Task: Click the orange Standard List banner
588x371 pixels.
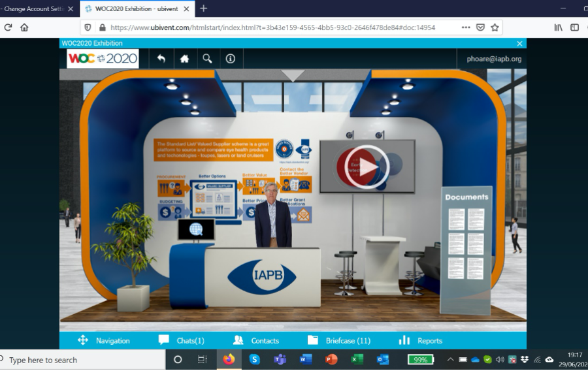Action: 214,150
